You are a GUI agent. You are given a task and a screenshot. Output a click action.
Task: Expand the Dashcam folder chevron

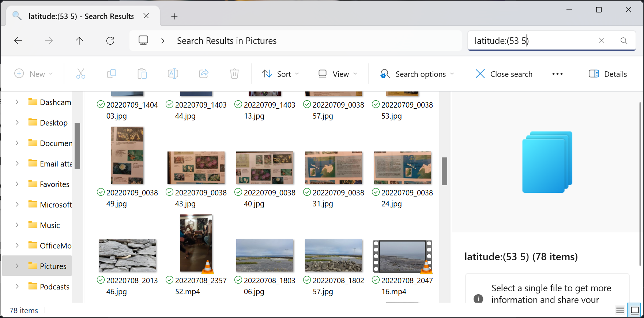(x=17, y=102)
